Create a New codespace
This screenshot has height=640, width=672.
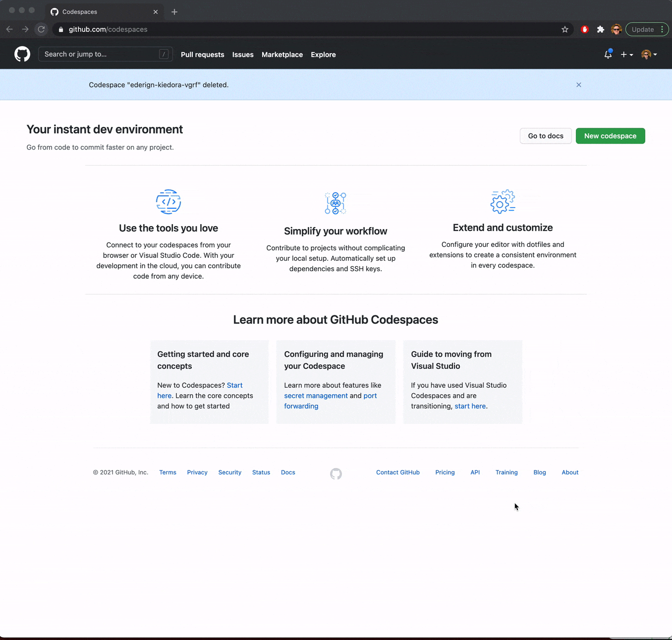(610, 136)
